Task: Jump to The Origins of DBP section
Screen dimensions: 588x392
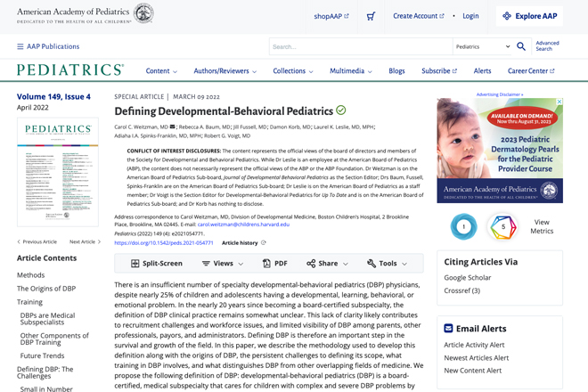Action: (x=46, y=289)
